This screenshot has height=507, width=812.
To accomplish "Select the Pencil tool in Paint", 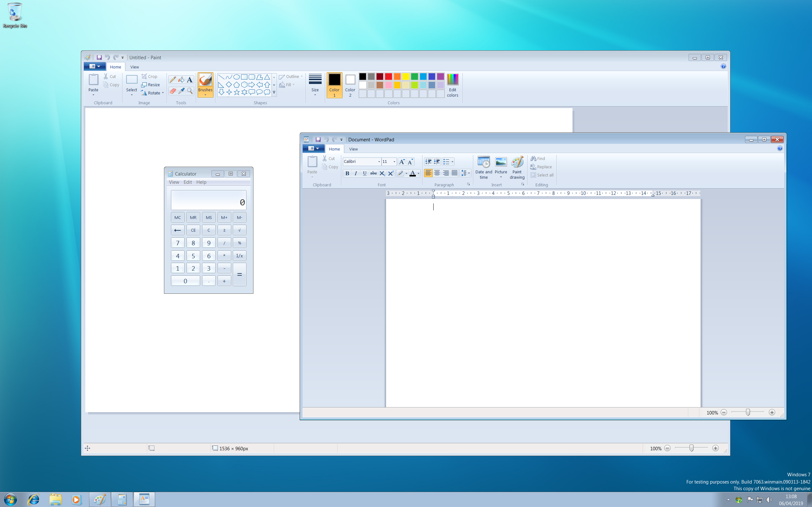I will click(173, 80).
